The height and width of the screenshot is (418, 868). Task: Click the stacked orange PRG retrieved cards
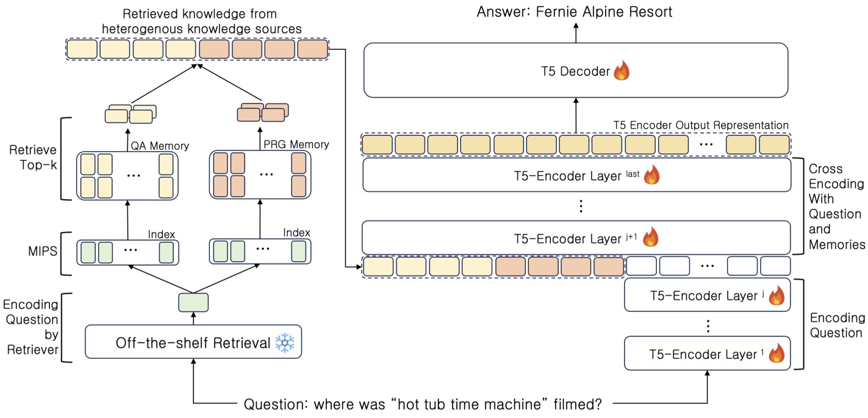click(263, 112)
